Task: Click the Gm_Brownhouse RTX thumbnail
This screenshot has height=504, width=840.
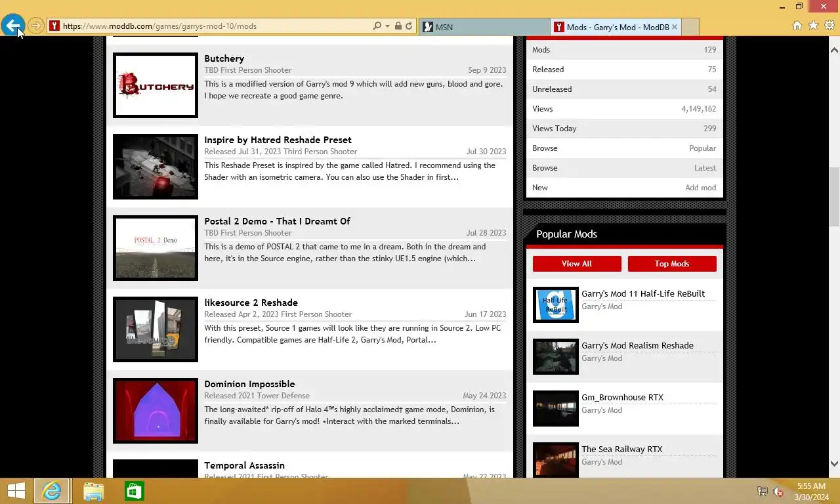Action: [556, 408]
